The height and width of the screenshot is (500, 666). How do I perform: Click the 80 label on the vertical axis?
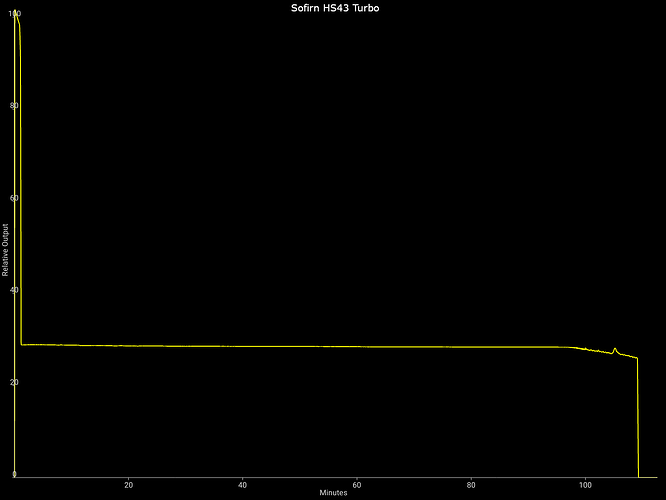point(14,106)
